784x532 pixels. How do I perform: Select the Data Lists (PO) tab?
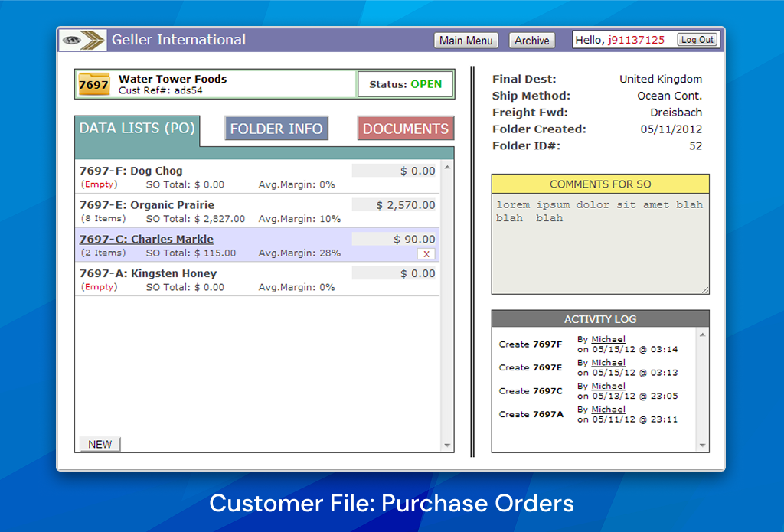click(x=137, y=129)
